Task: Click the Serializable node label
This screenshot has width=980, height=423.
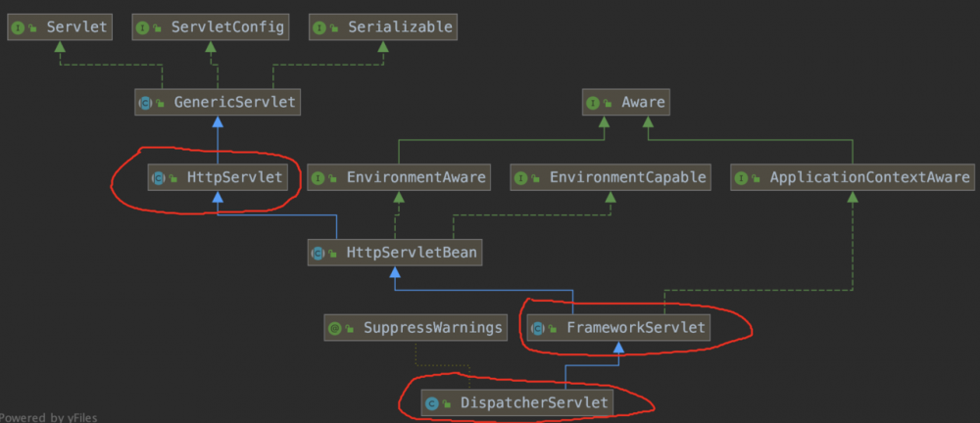Action: 400,27
